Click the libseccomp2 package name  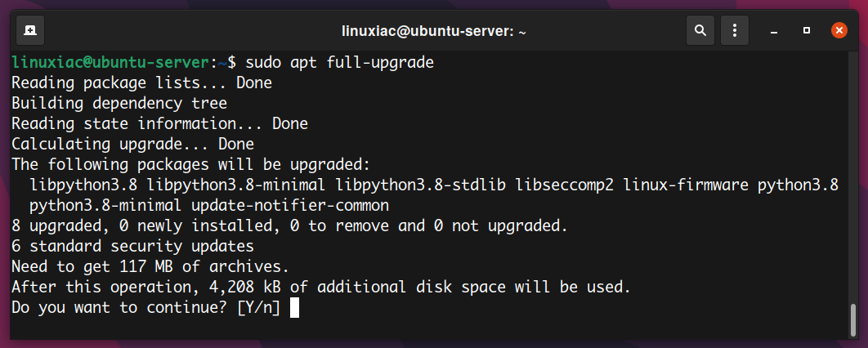pos(565,185)
